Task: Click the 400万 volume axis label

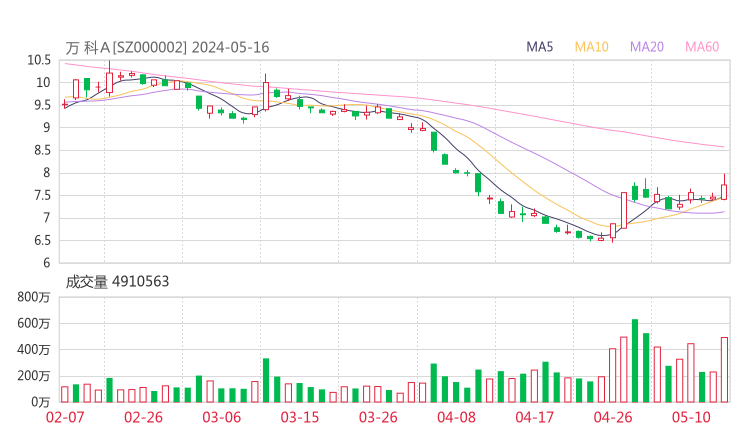Action: (33, 349)
